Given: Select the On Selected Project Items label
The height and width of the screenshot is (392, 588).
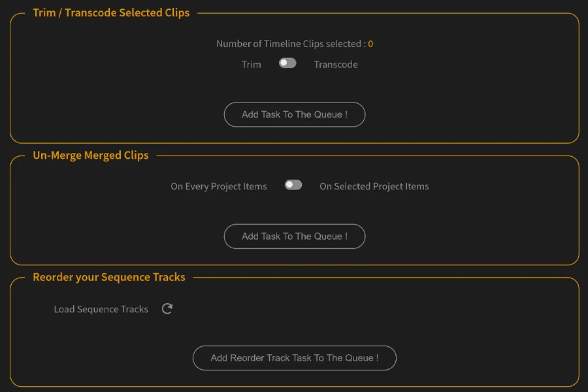Looking at the screenshot, I should pyautogui.click(x=374, y=186).
